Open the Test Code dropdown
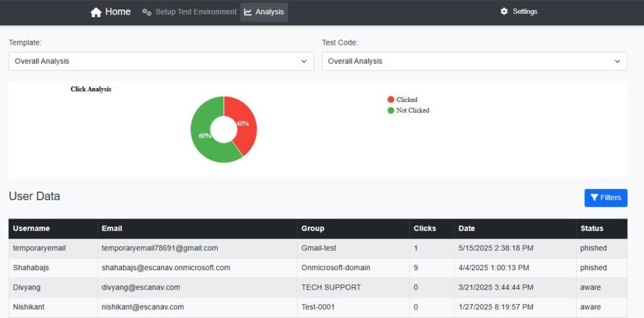Screen dimensions: 644x318 pyautogui.click(x=474, y=61)
